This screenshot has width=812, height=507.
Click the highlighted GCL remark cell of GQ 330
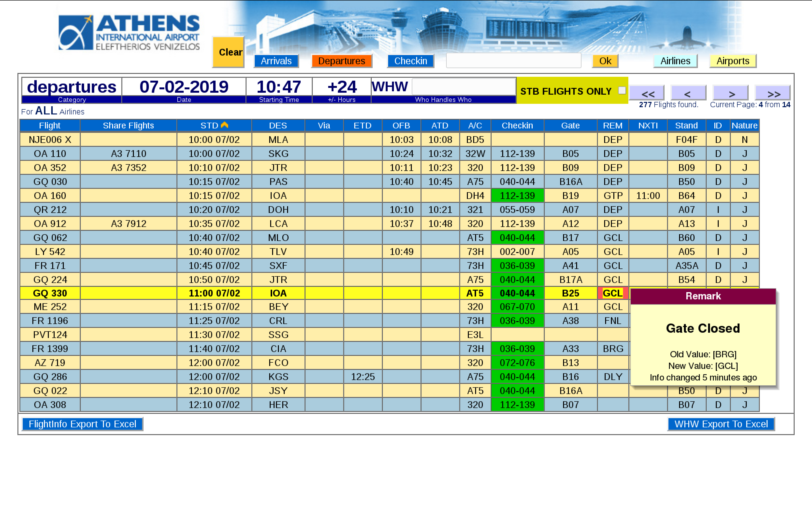612,293
